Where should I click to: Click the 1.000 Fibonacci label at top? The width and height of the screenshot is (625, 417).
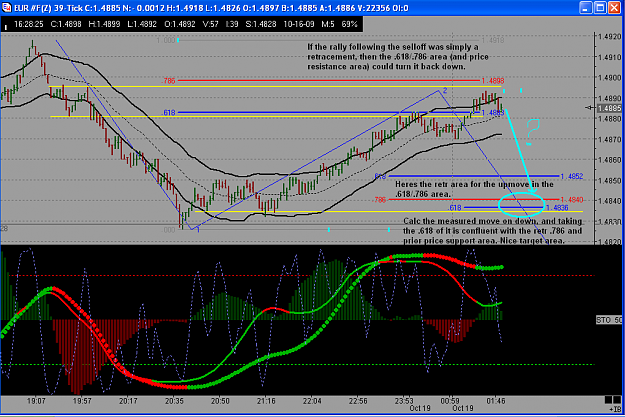tap(165, 40)
